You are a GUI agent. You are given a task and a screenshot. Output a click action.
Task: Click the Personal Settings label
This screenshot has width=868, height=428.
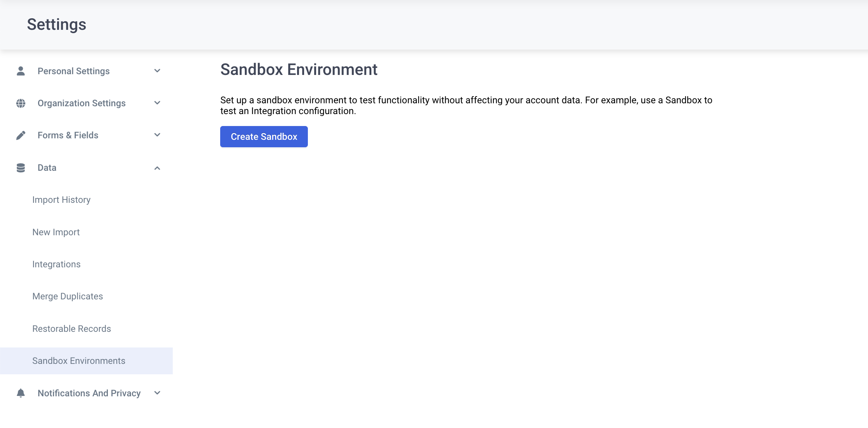click(x=74, y=71)
